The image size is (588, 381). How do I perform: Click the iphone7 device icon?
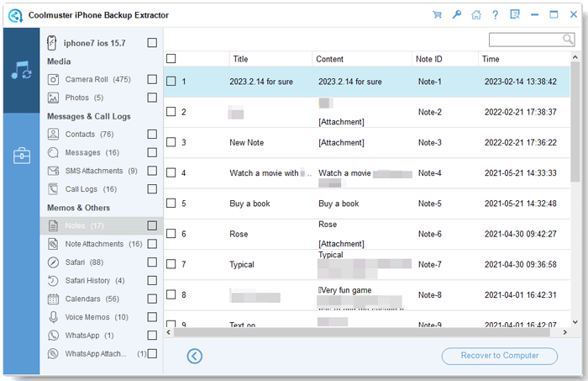[x=52, y=43]
